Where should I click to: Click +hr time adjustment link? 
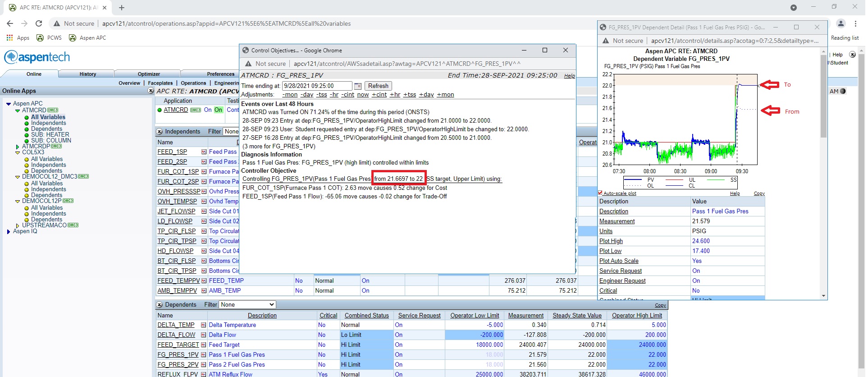pyautogui.click(x=395, y=95)
